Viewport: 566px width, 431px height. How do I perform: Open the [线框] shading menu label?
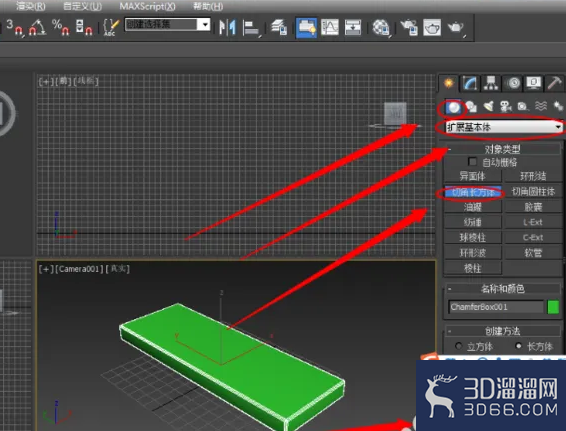point(86,81)
